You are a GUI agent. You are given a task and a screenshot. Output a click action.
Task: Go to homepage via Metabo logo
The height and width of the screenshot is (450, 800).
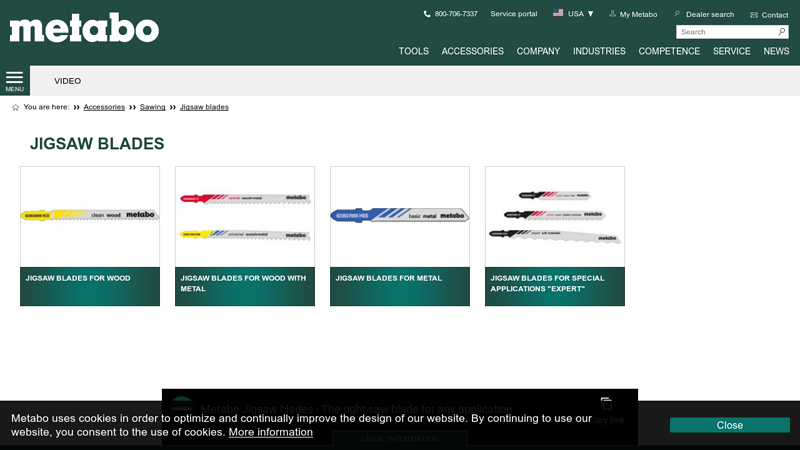tap(84, 28)
